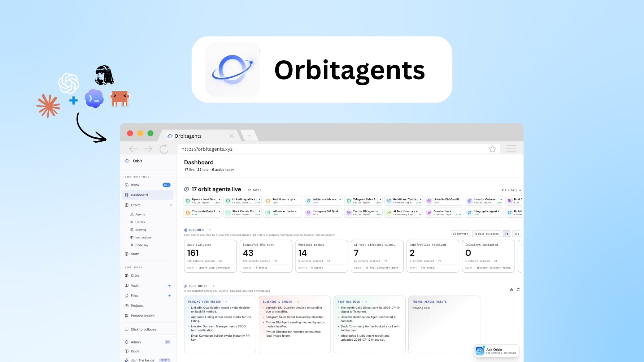Open Infographic agent chip

pos(484,213)
